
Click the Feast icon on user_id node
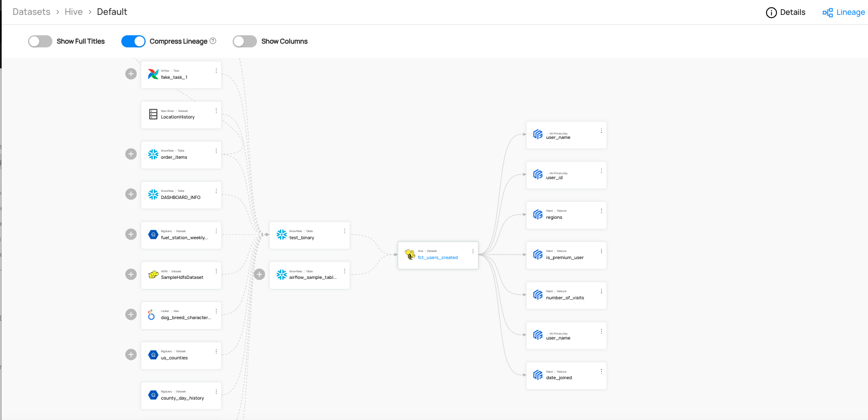coord(538,175)
